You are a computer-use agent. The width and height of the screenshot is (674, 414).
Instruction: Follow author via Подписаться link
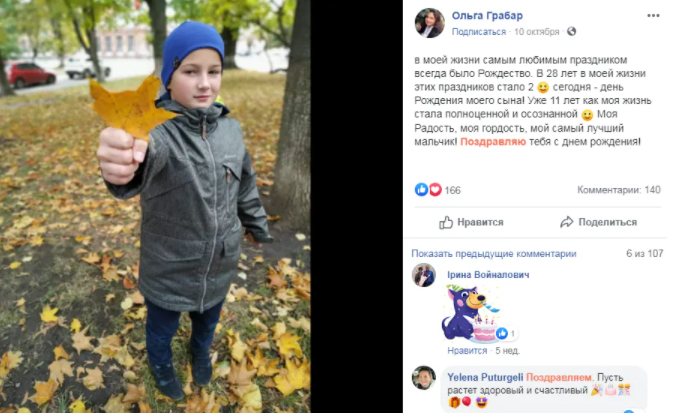[478, 32]
